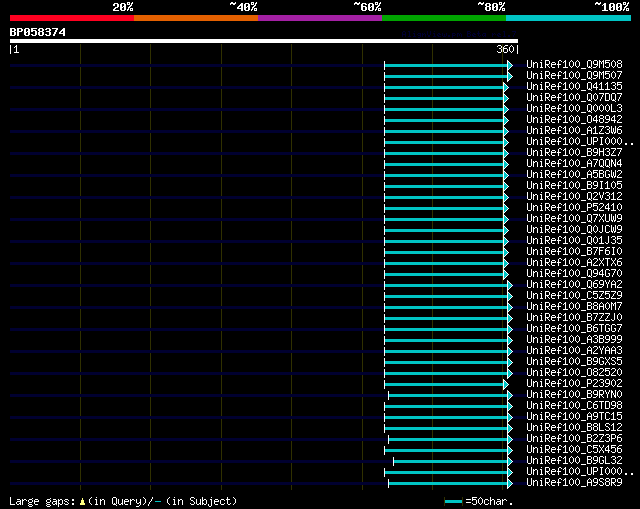Select the UniRef100_A1Z3W6 label
The height and width of the screenshot is (509, 640).
574,131
